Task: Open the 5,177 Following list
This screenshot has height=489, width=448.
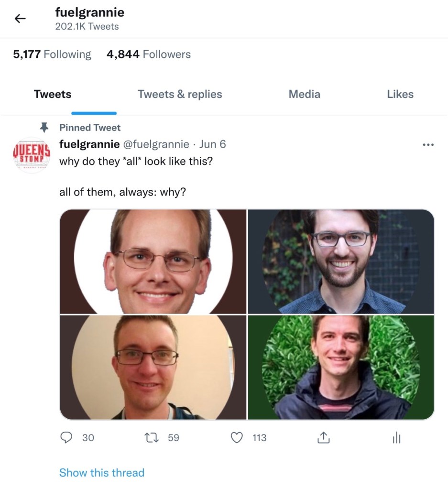Action: 52,54
